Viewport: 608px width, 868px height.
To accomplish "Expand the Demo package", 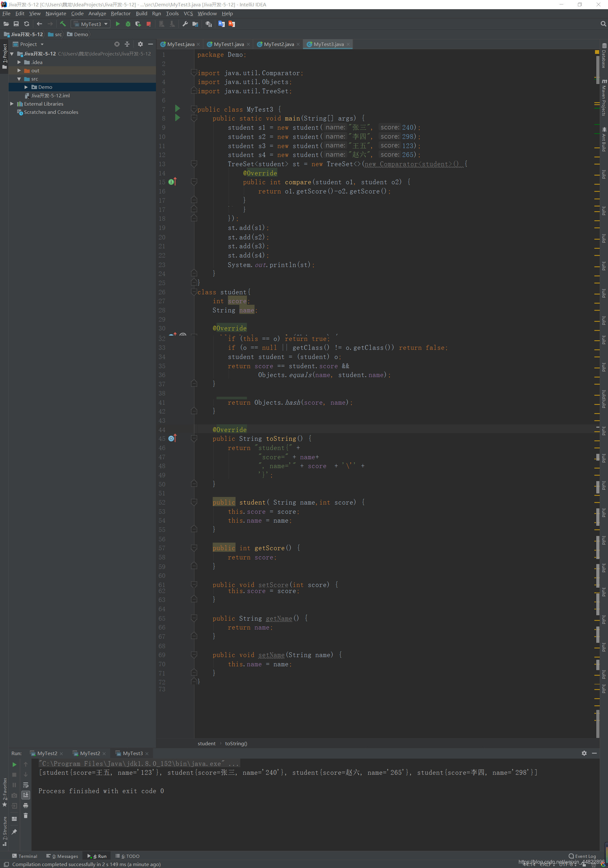I will click(26, 87).
